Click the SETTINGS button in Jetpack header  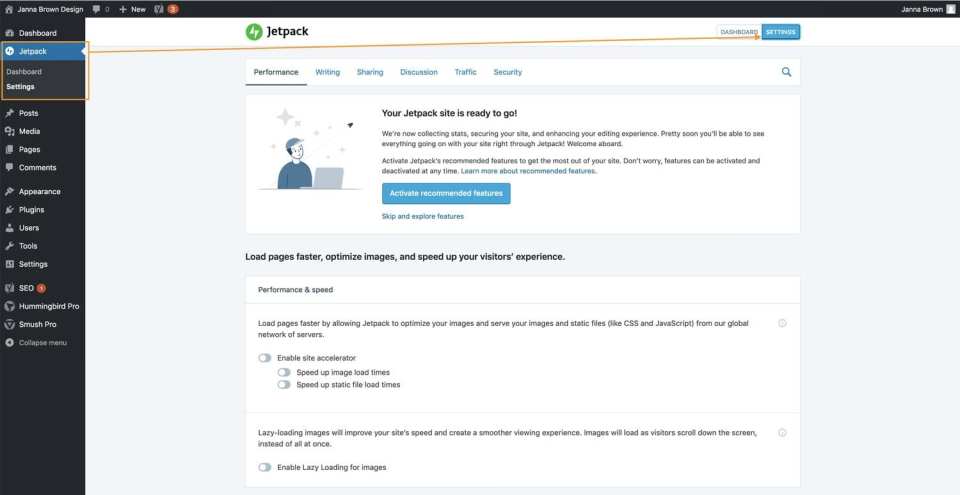click(x=781, y=32)
